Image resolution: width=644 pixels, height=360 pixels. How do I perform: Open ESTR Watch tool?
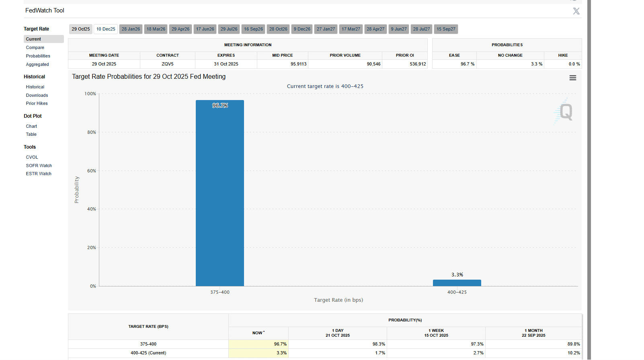pyautogui.click(x=39, y=174)
